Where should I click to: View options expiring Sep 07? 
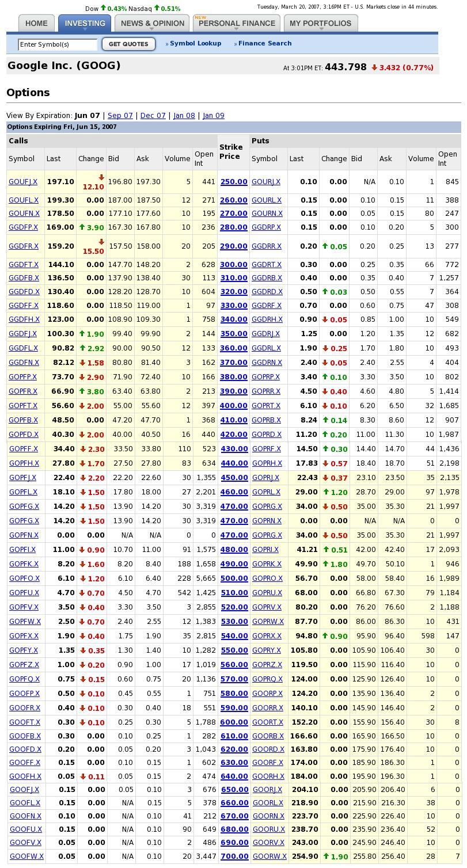pyautogui.click(x=120, y=116)
